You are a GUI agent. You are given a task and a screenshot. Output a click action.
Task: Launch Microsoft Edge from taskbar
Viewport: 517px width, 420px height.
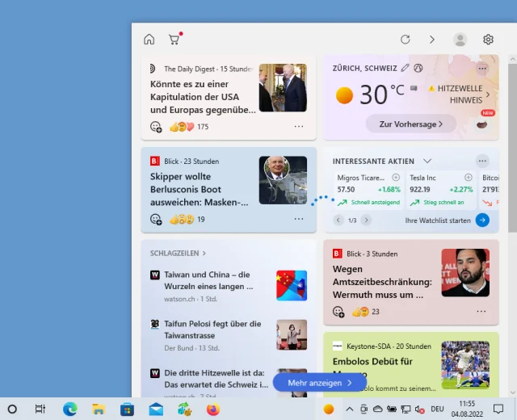click(x=70, y=409)
